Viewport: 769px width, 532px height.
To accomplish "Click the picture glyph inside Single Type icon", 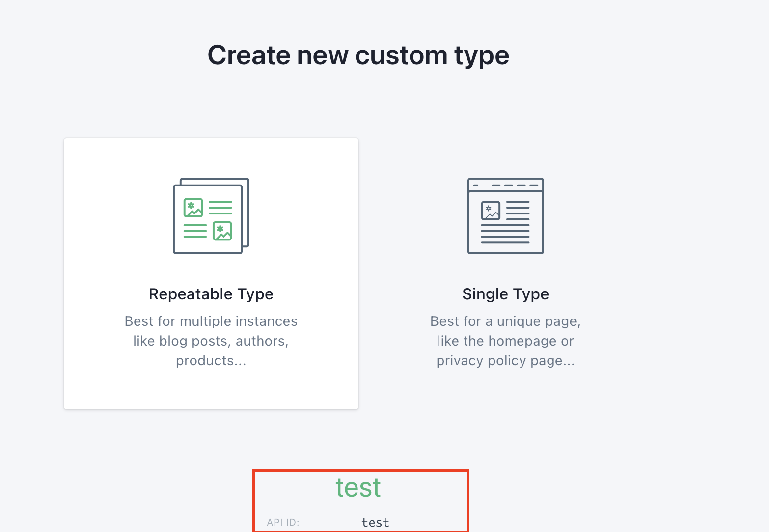I will pyautogui.click(x=491, y=211).
